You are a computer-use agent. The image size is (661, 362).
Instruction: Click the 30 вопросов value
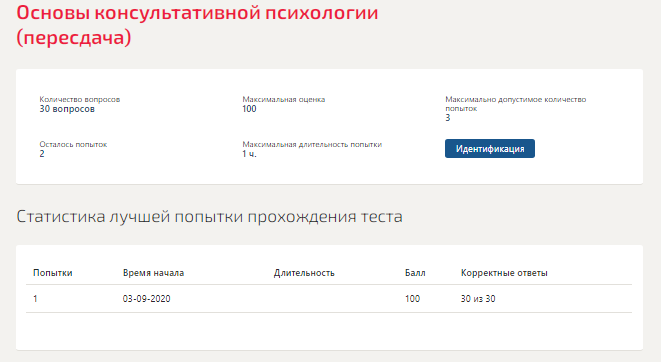[67, 109]
